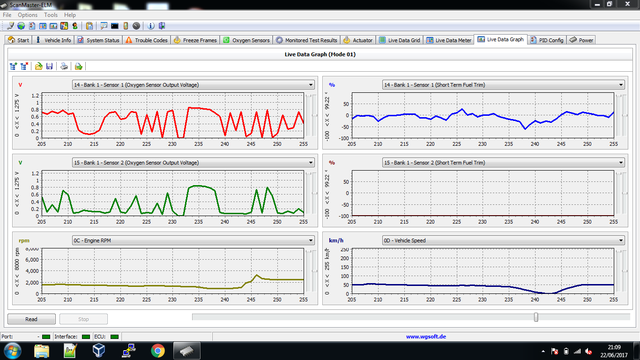This screenshot has height=360, width=640.
Task: Expand the Bank 1 Sensor 2 Oxygen Voltage dropdown
Action: tap(311, 162)
